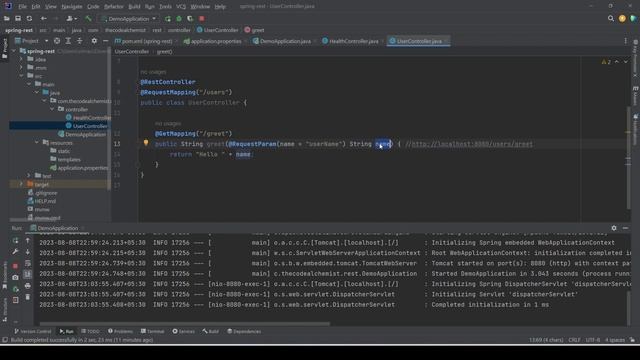The height and width of the screenshot is (360, 640).
Task: Click the wrench settings icon in Run panel
Action: (16, 252)
